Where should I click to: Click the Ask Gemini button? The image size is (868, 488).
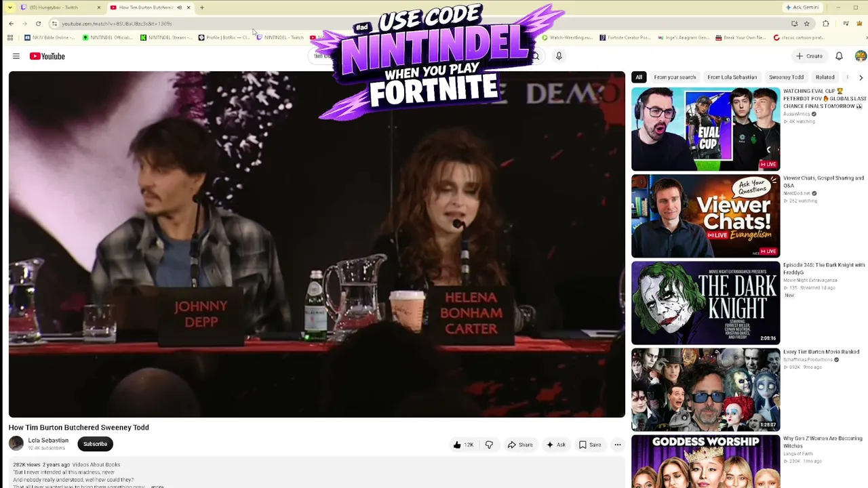point(802,7)
